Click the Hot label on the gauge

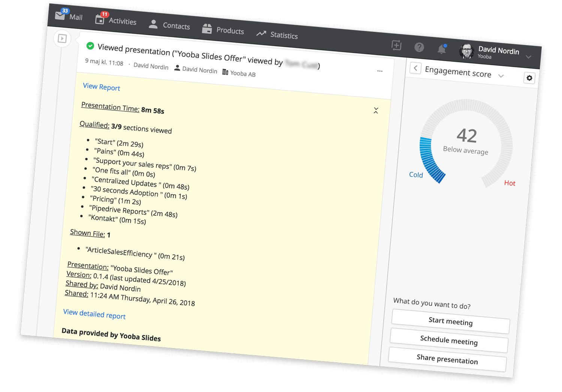click(x=510, y=183)
